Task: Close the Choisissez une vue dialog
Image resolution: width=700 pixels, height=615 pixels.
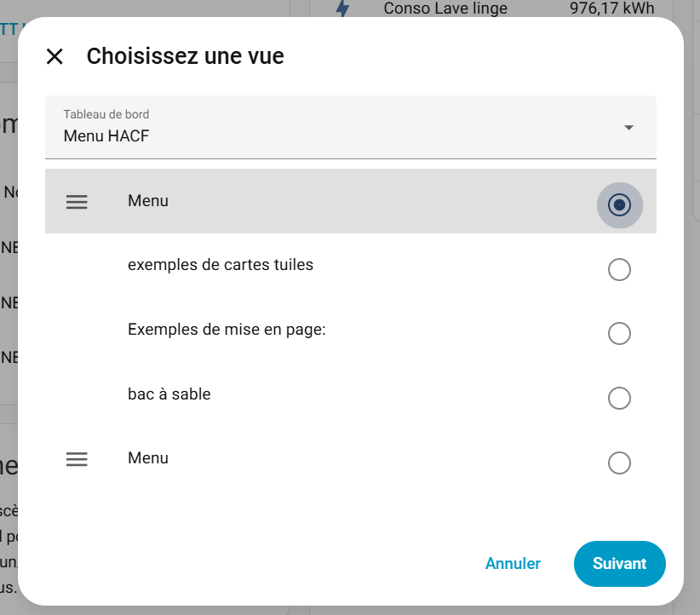Action: (x=55, y=57)
